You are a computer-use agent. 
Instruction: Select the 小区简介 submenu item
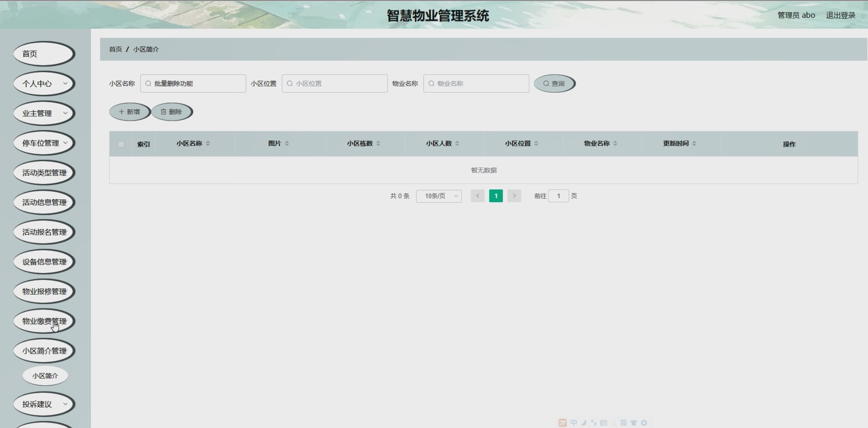[x=45, y=376]
